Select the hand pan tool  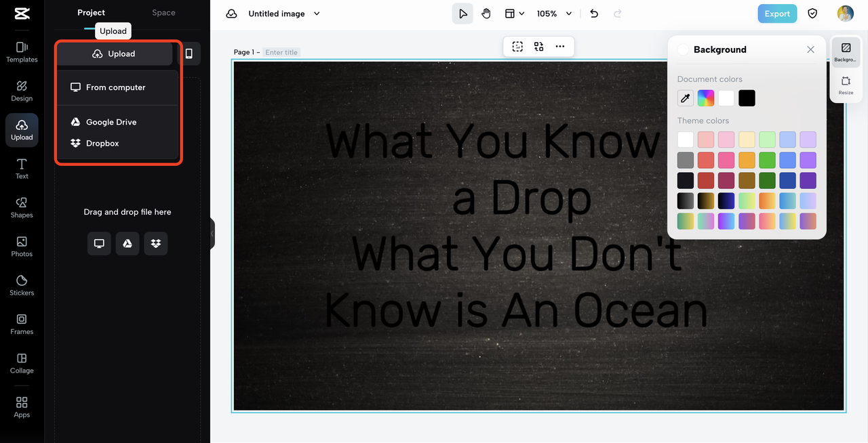pos(486,14)
